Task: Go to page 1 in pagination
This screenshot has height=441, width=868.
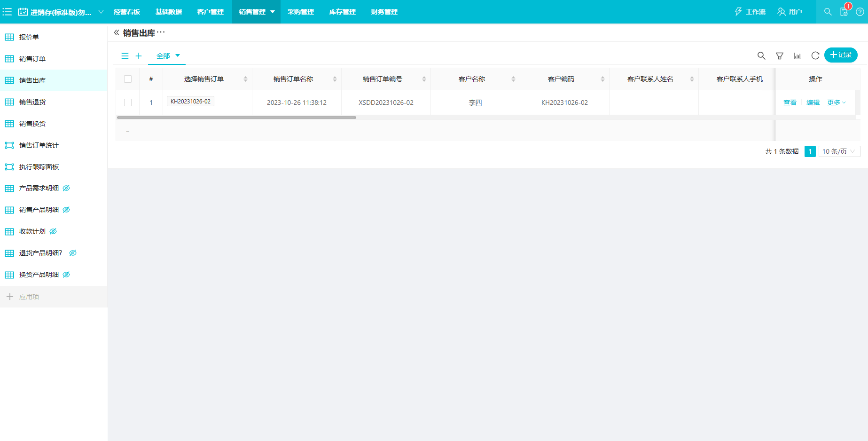Action: (810, 151)
